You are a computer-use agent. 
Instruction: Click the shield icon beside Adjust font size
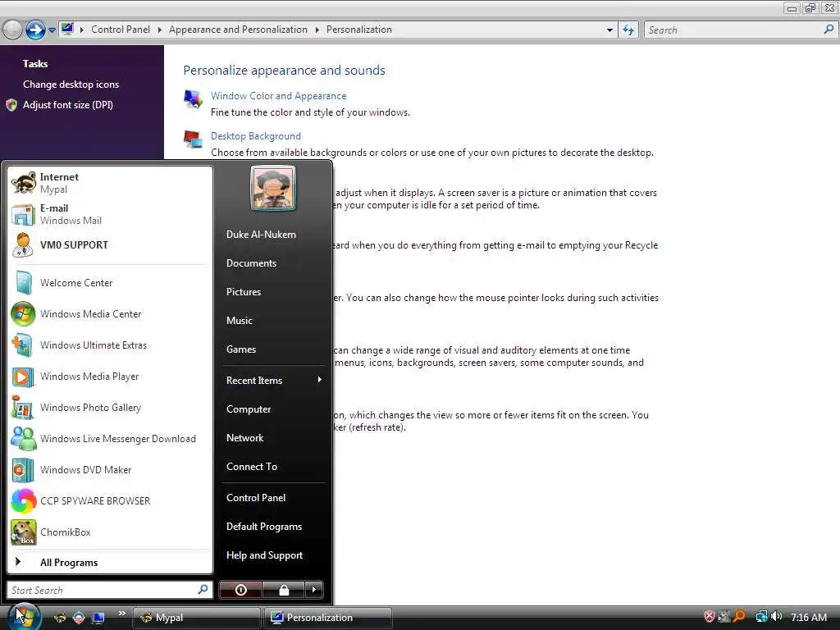tap(11, 105)
